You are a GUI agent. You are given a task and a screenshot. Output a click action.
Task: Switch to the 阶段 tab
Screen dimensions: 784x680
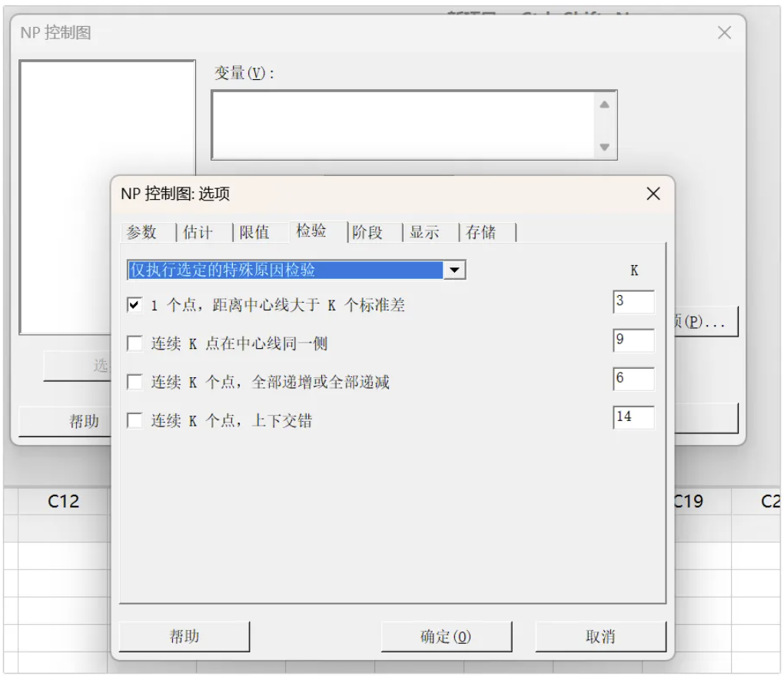coord(367,232)
